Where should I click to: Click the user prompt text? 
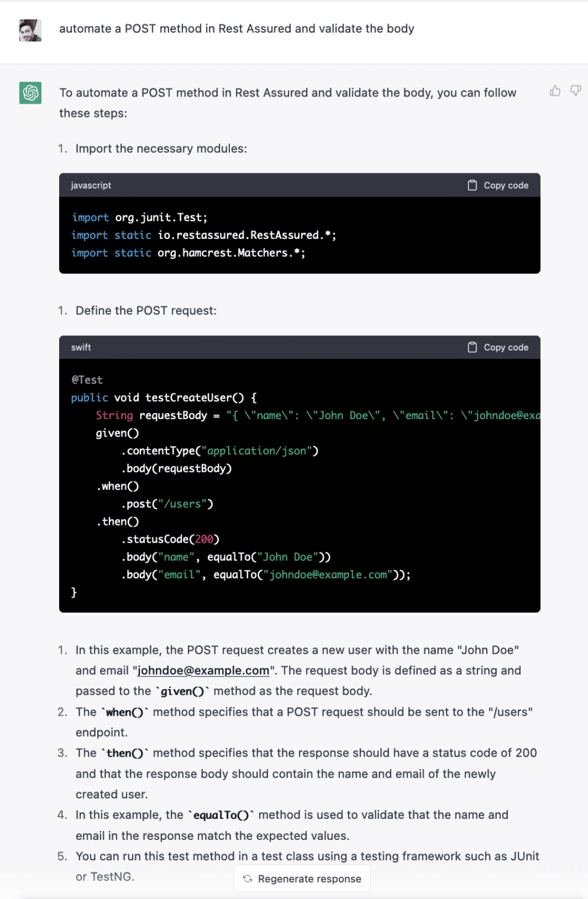[x=236, y=29]
